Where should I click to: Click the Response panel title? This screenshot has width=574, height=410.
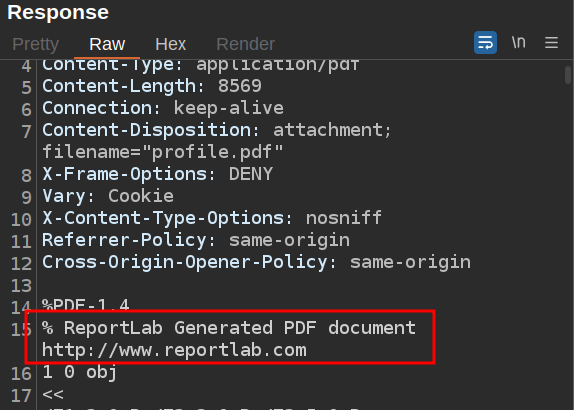[58, 12]
